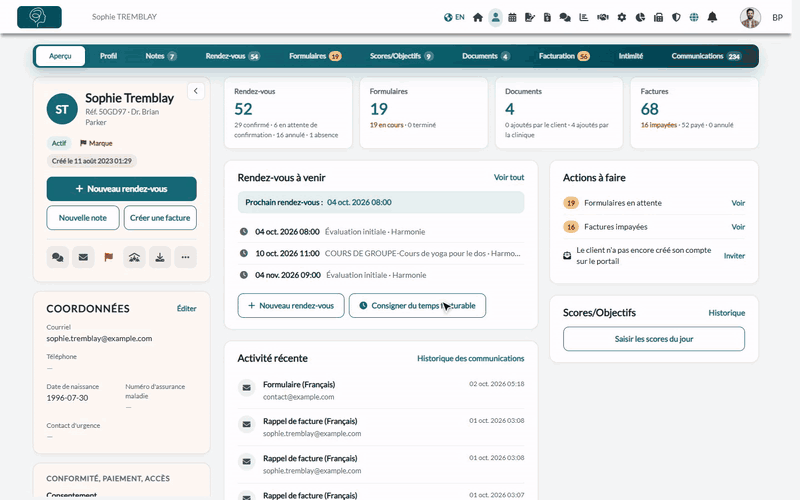
Task: Open the settings gear icon in top bar
Action: pyautogui.click(x=621, y=17)
